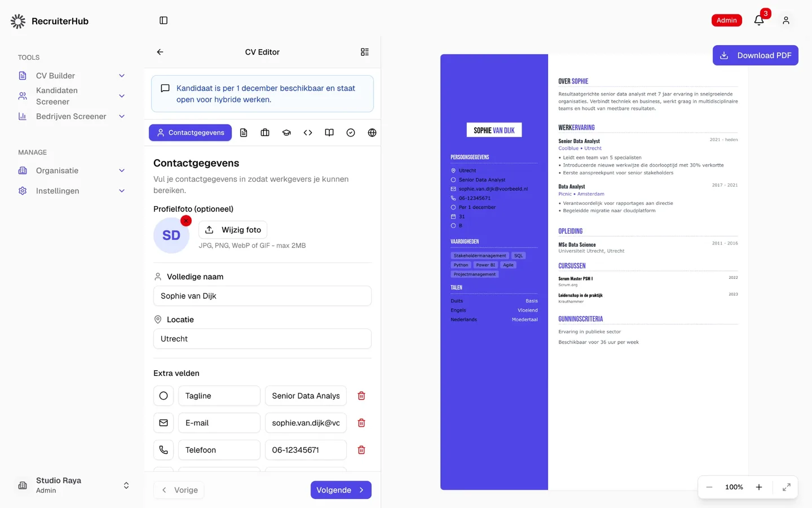This screenshot has height=508, width=812.
Task: Delete the Tagline extra field
Action: pos(361,396)
